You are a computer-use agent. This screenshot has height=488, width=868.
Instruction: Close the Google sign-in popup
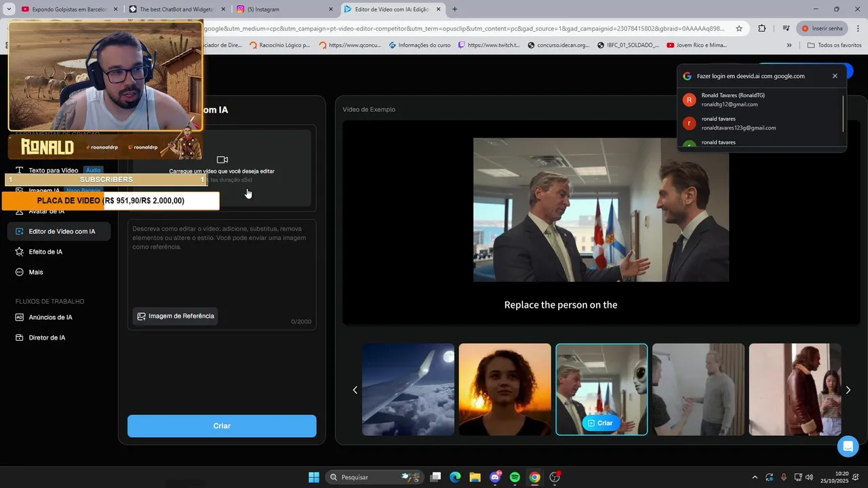pos(835,76)
